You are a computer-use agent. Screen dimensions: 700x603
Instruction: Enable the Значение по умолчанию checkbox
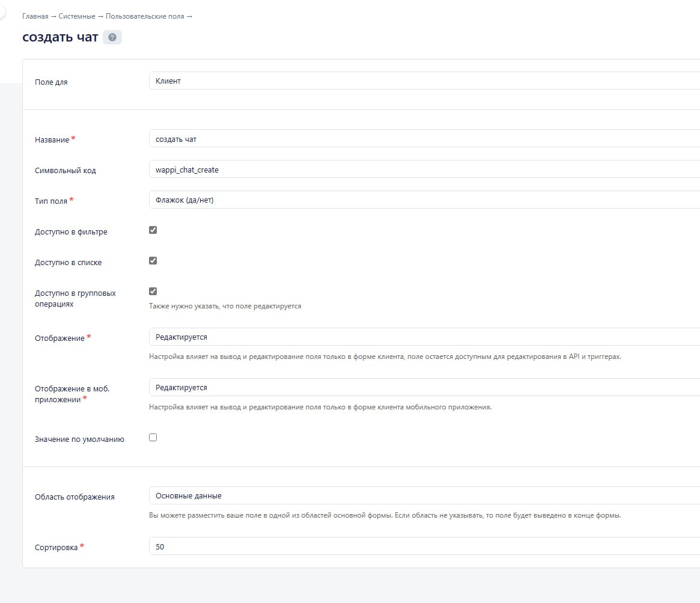pos(153,438)
